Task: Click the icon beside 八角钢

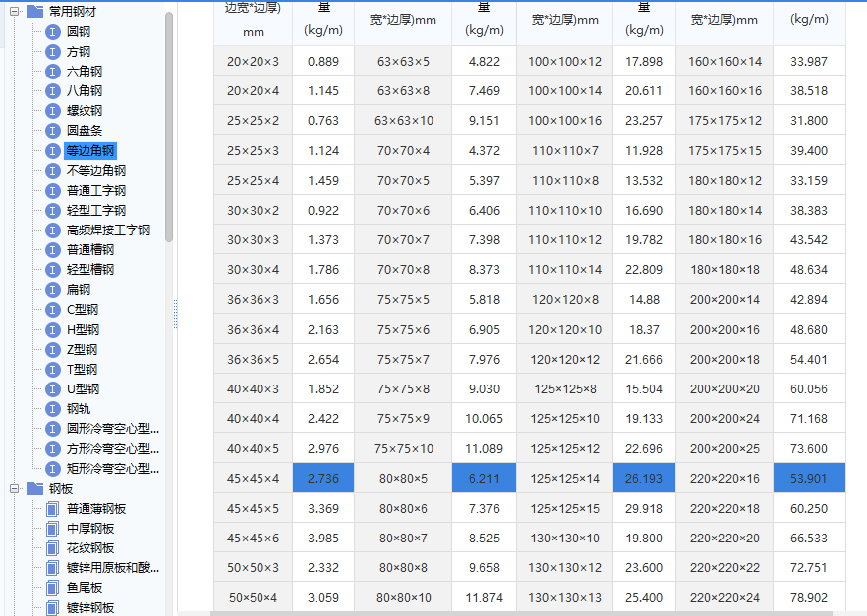Action: (x=52, y=91)
